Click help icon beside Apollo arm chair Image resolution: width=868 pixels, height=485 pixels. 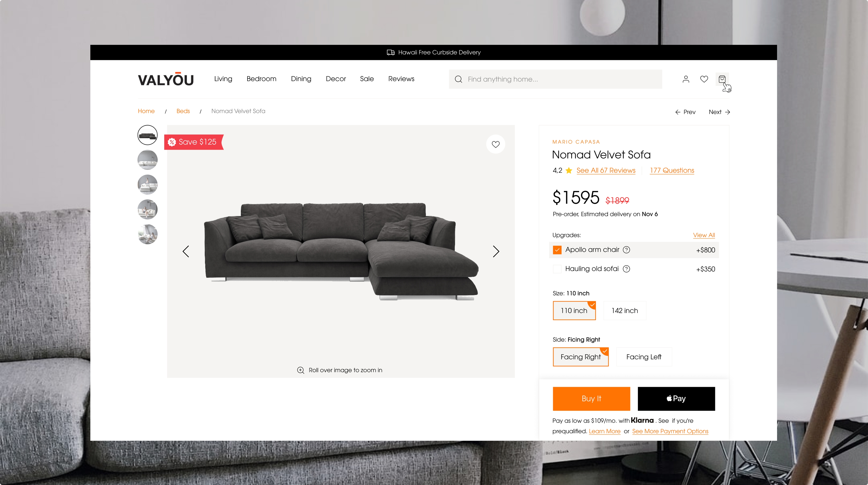(x=626, y=250)
